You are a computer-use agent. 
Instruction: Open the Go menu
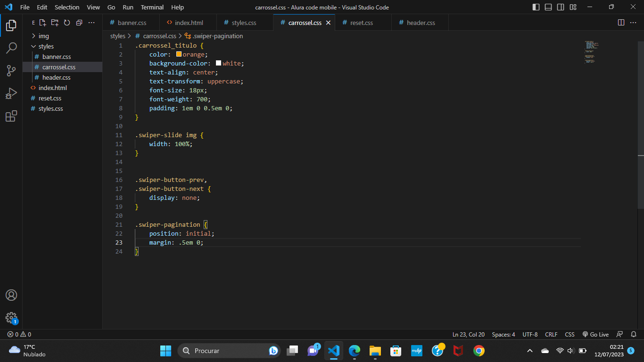[x=111, y=7]
